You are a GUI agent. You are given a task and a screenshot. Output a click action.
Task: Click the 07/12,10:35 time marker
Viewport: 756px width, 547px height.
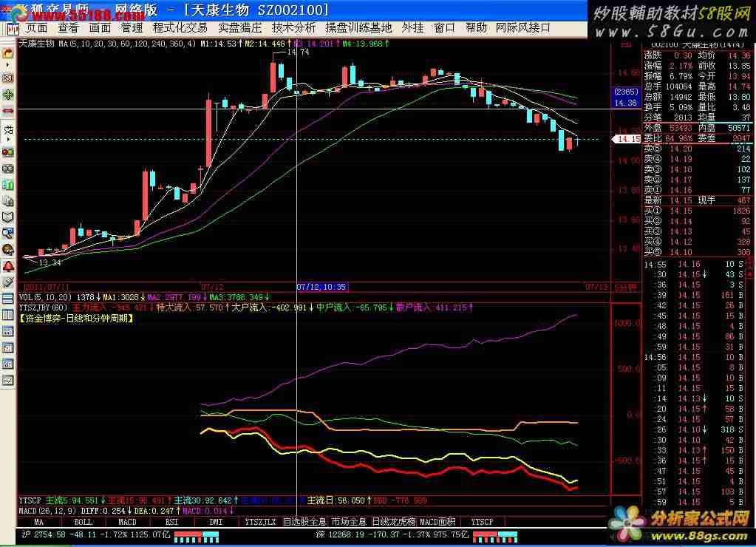pos(321,287)
